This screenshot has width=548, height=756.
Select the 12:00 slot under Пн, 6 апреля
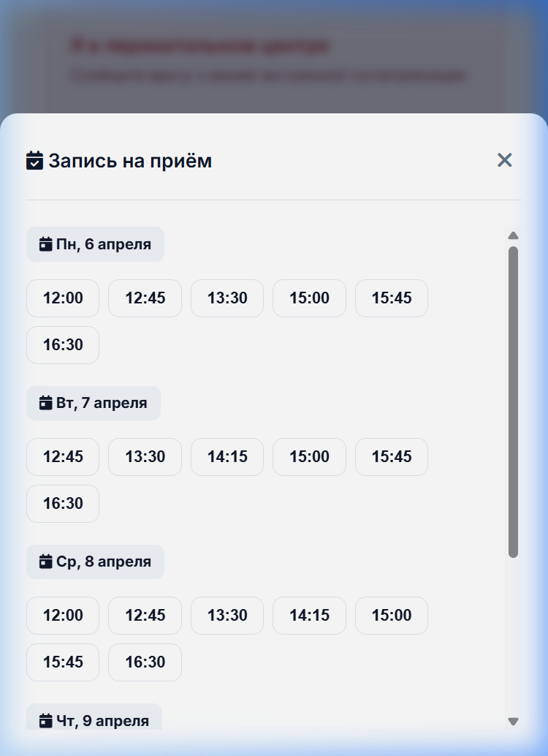coord(62,298)
